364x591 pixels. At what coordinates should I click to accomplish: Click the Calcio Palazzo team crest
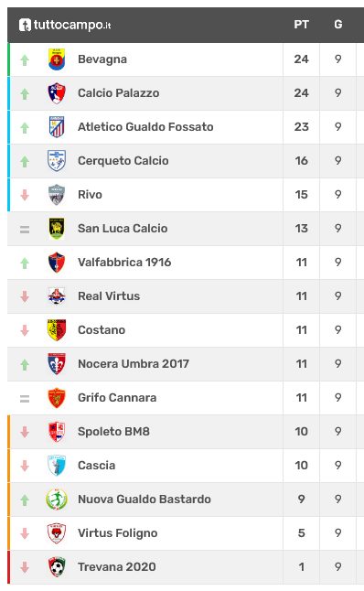[57, 93]
